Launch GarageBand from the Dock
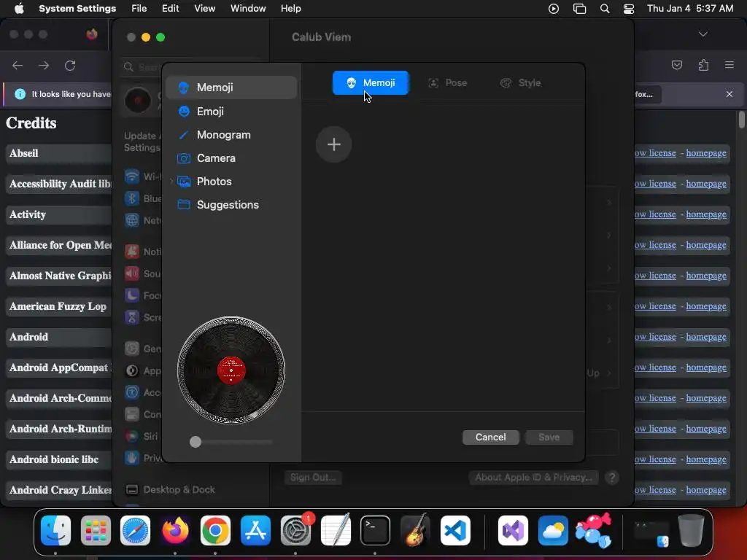Screen dimensions: 747x560 (415, 530)
